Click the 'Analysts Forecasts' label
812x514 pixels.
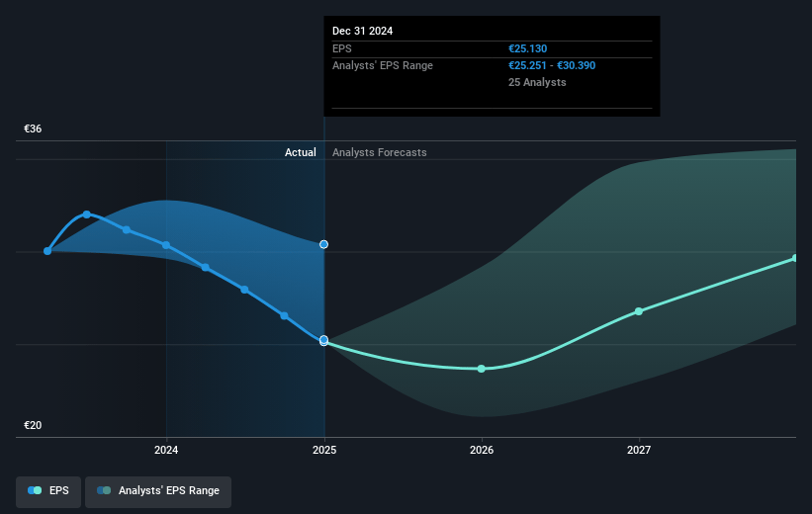click(x=380, y=152)
